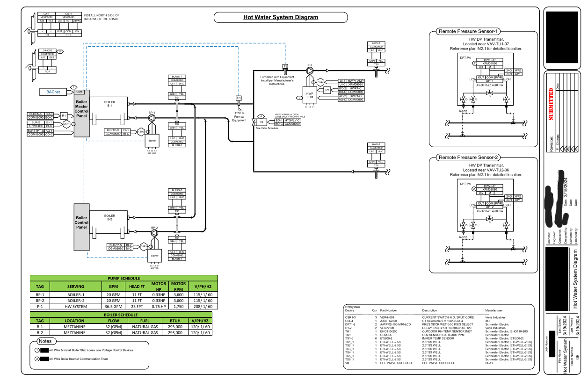Click the CSR2 hexagon symbol

point(141,132)
